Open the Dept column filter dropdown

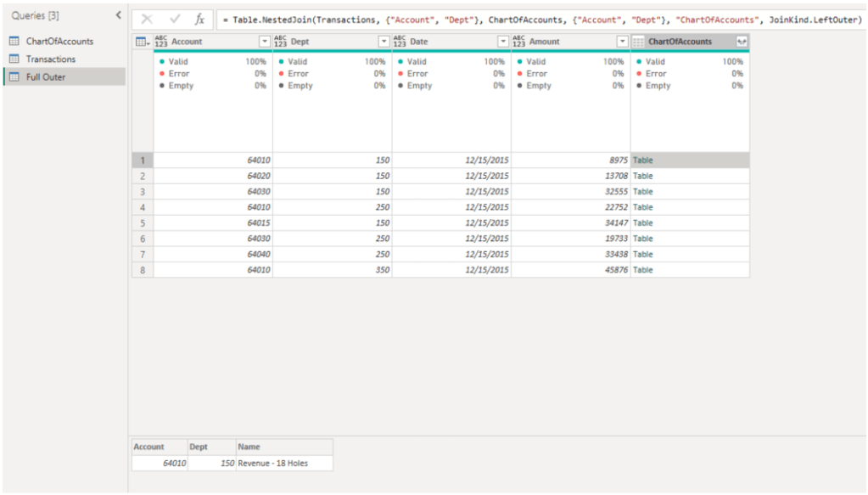384,42
